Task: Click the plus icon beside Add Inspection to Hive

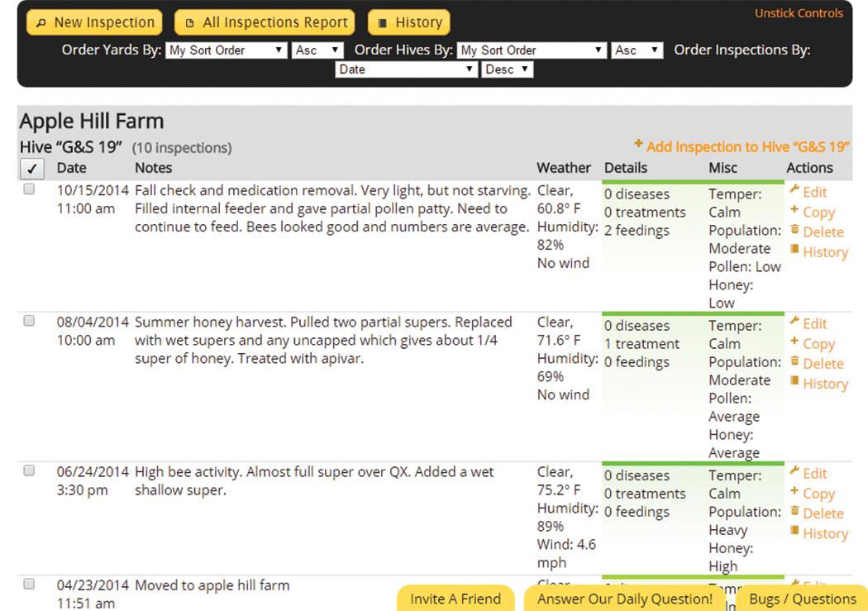Action: pos(638,145)
